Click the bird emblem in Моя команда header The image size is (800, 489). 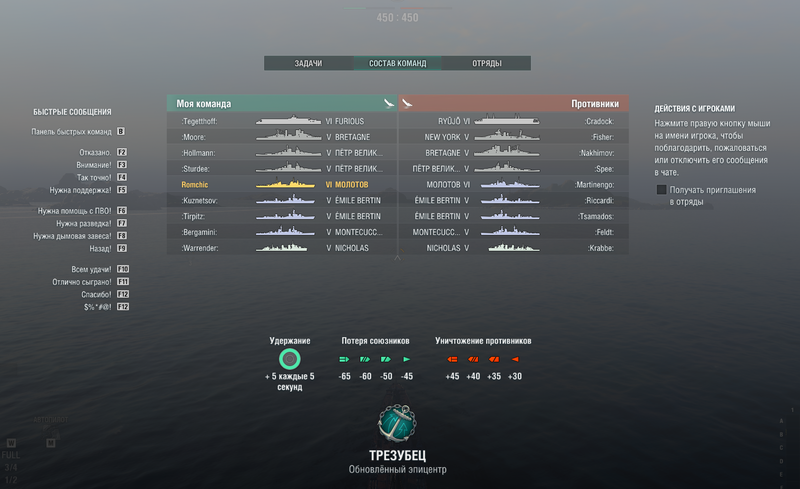tap(389, 104)
